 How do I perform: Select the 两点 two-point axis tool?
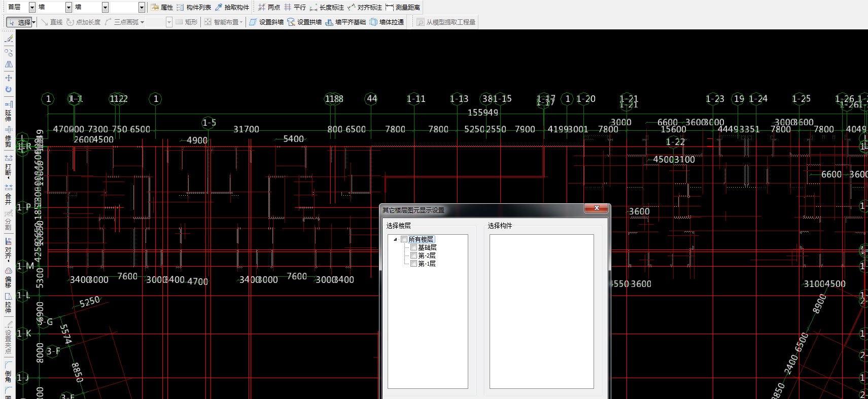[x=269, y=7]
